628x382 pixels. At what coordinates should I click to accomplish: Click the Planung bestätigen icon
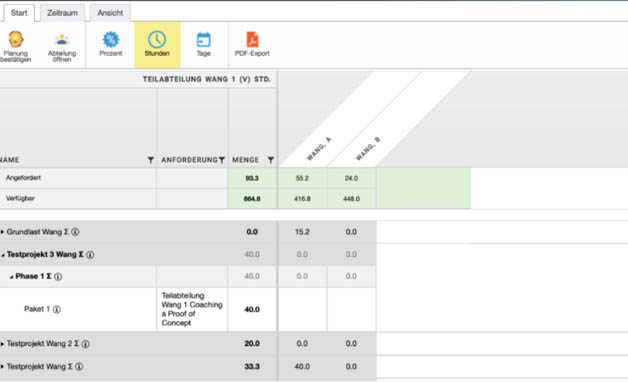click(16, 40)
